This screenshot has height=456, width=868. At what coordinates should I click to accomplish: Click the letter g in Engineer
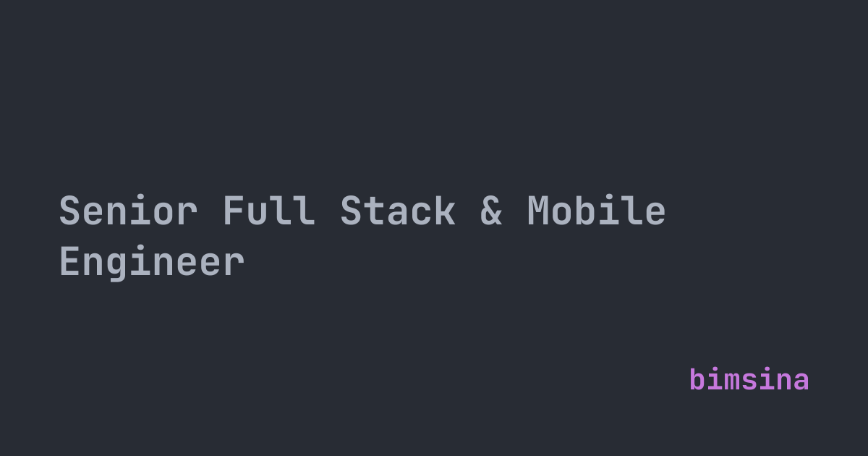tap(116, 265)
